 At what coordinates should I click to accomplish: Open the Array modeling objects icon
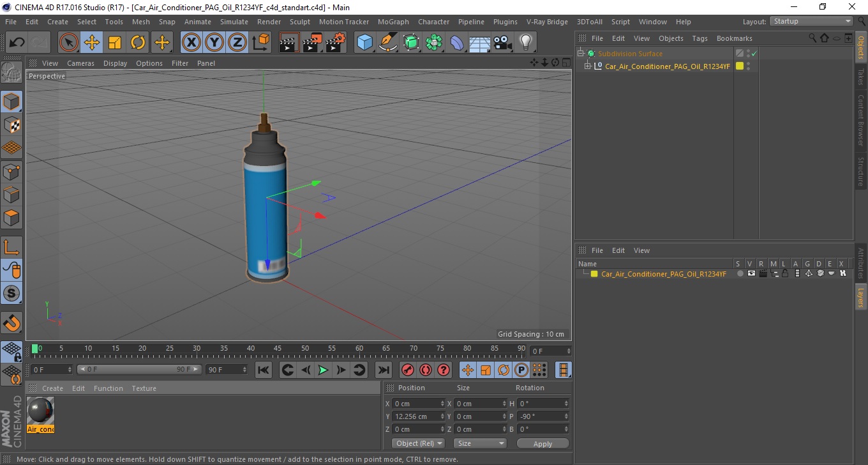pos(434,43)
